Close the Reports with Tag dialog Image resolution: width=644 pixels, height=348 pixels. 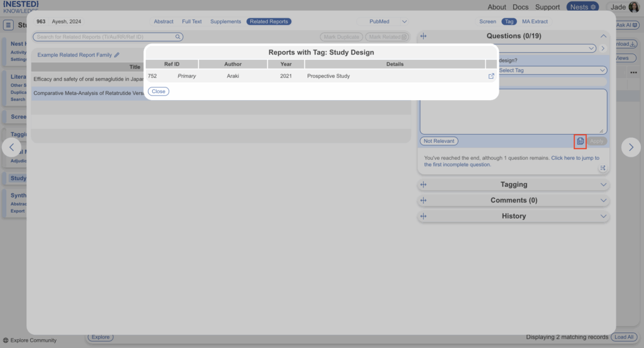(x=158, y=91)
